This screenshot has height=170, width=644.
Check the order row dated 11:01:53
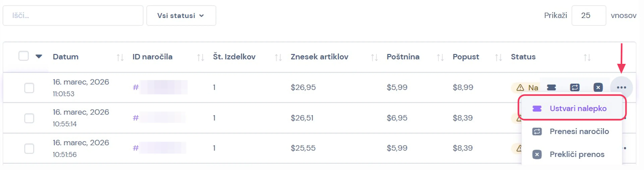(29, 88)
